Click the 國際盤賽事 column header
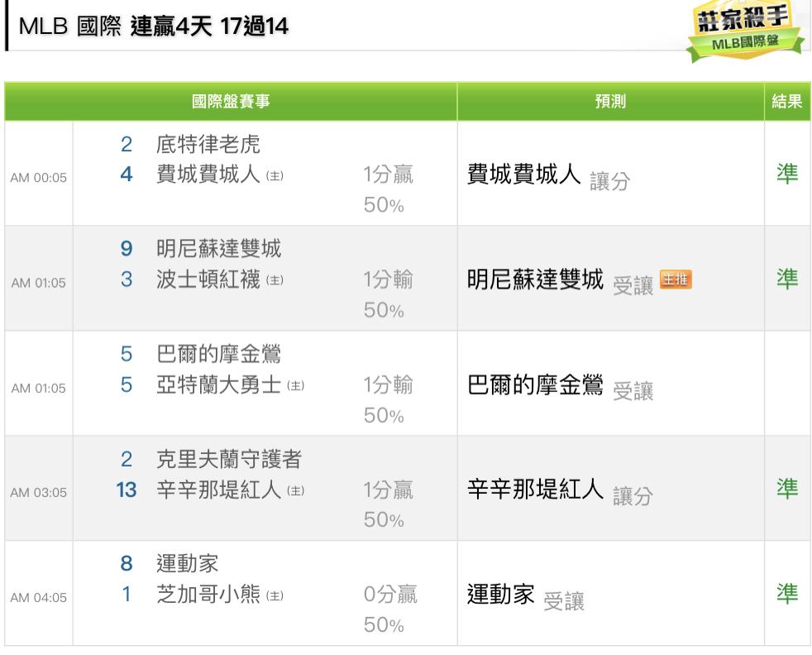Viewport: 812px width, 655px height. pyautogui.click(x=231, y=101)
